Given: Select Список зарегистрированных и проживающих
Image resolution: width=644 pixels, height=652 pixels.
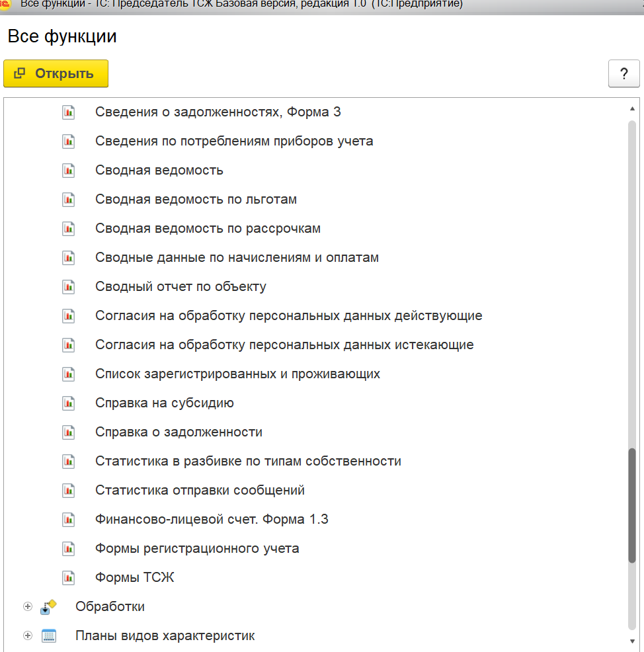Looking at the screenshot, I should [237, 374].
